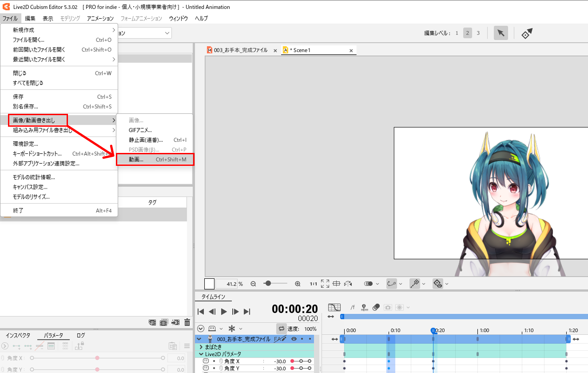Screen dimensions: 588x373
Task: Jump to the last frame
Action: coord(247,312)
